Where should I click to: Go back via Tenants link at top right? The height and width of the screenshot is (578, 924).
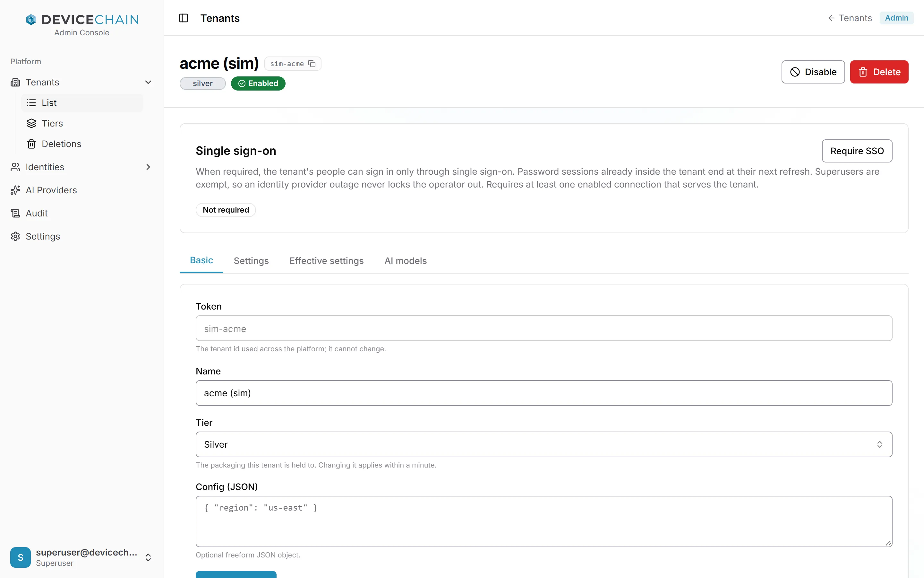850,18
